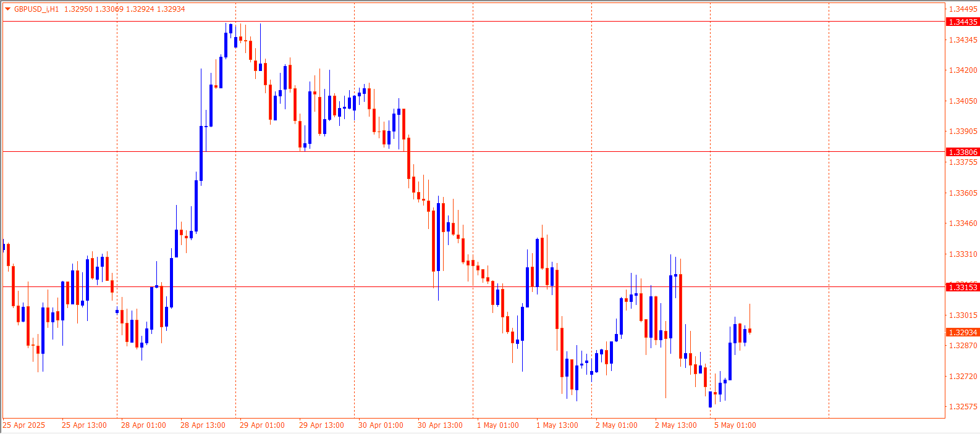Click the 1.34495 price scale label
Viewport: 980px width, 434px height.
pos(963,9)
